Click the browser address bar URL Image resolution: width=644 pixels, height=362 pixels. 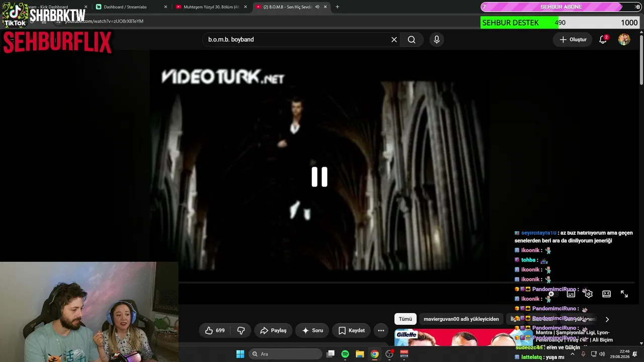(104, 21)
